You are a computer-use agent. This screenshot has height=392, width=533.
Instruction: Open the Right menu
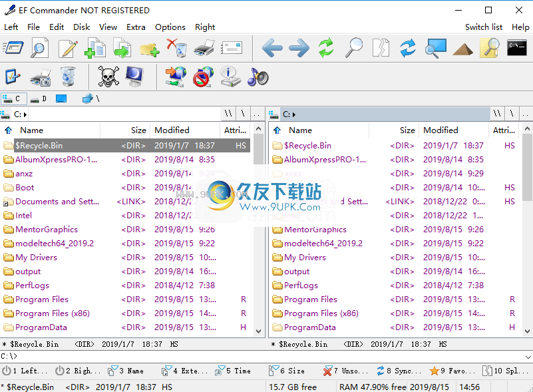205,27
